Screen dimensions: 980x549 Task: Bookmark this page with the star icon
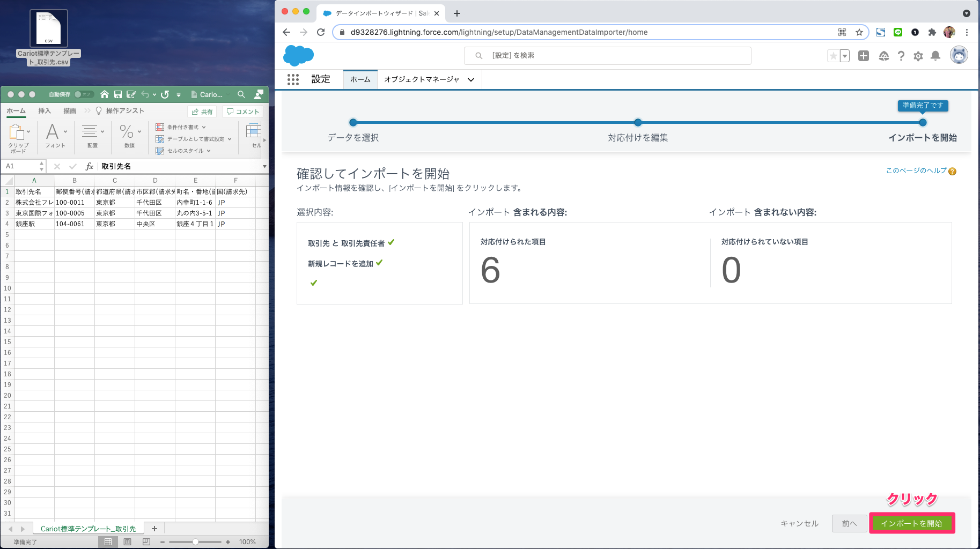pos(859,32)
